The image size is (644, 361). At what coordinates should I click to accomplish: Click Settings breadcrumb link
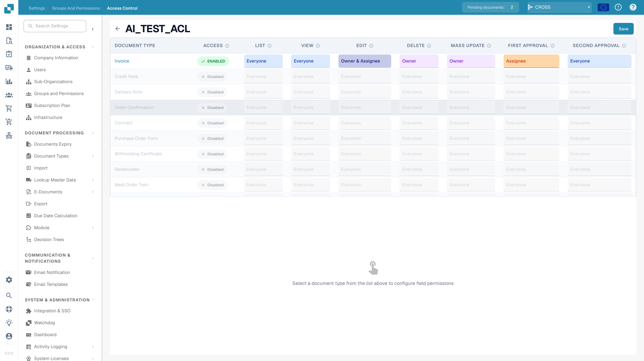click(37, 8)
